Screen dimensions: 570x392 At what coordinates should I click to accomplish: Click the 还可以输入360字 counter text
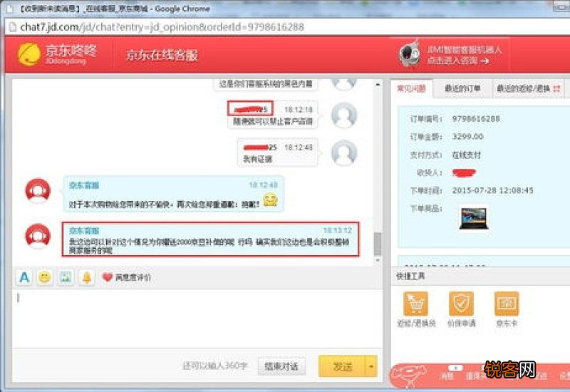pyautogui.click(x=215, y=366)
